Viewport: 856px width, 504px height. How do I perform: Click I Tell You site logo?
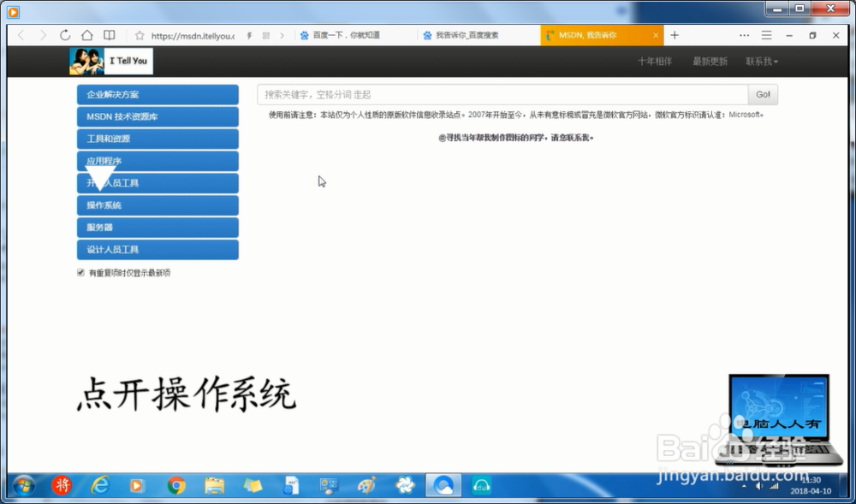point(110,61)
